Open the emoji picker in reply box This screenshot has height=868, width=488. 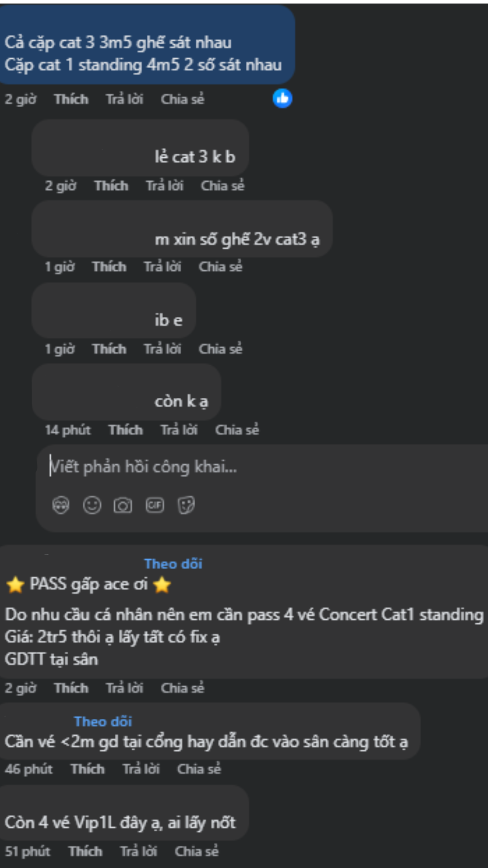(92, 505)
